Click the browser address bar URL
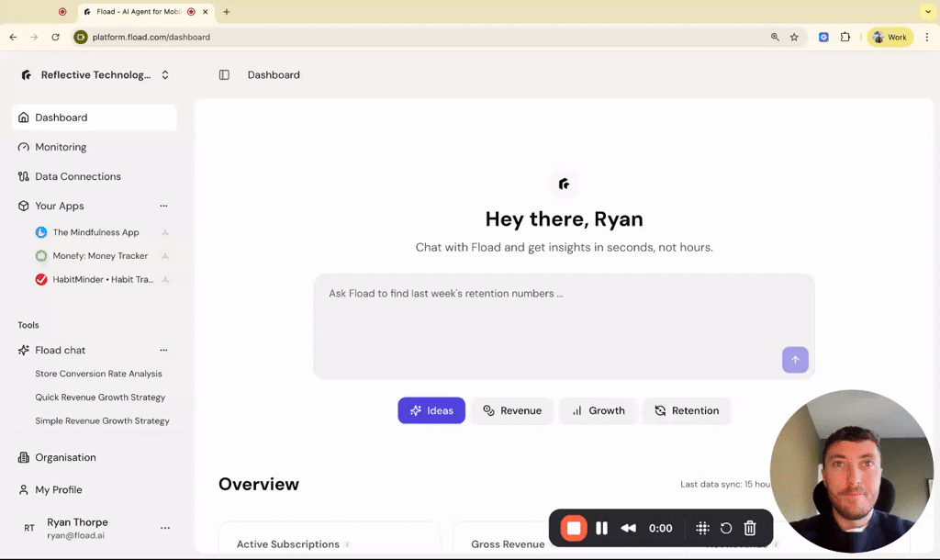The height and width of the screenshot is (560, 940). point(151,37)
